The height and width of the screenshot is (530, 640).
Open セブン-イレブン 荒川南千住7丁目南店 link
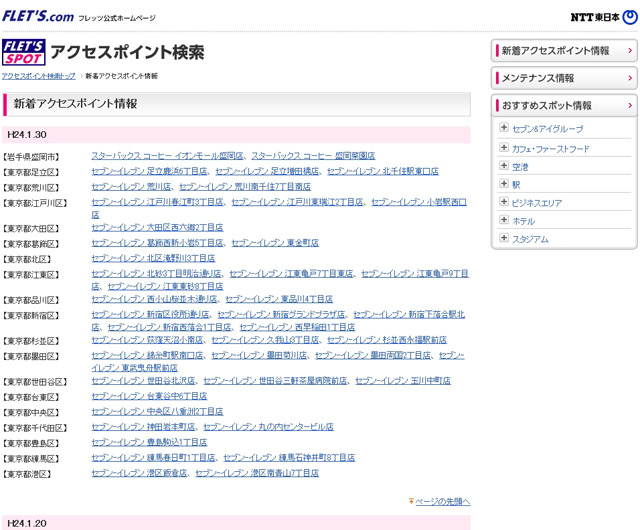click(245, 187)
